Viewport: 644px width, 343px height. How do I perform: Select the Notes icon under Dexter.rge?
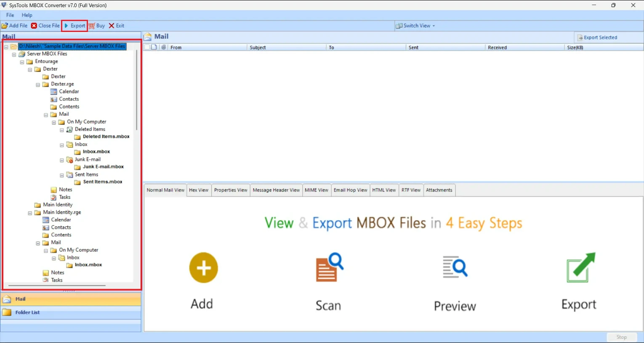pos(53,190)
